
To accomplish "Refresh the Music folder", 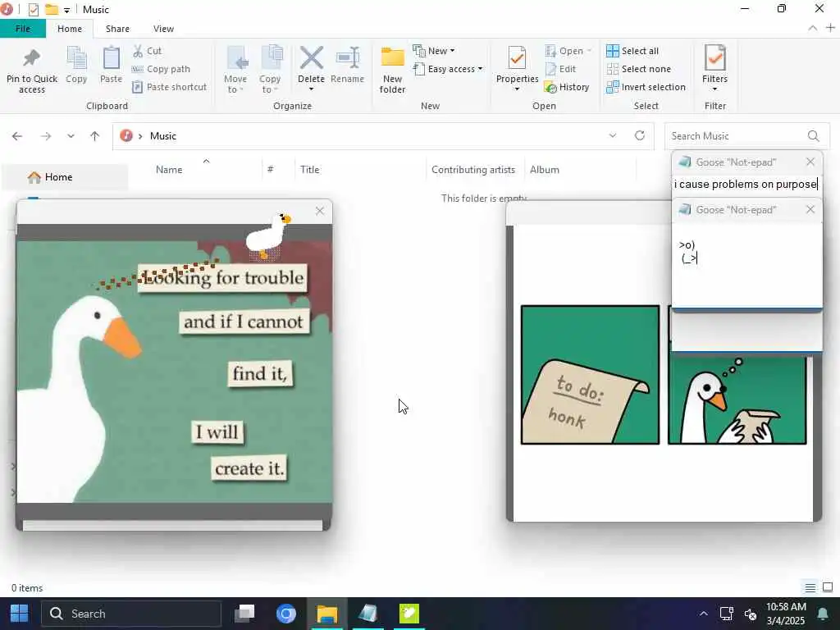I will pos(640,135).
